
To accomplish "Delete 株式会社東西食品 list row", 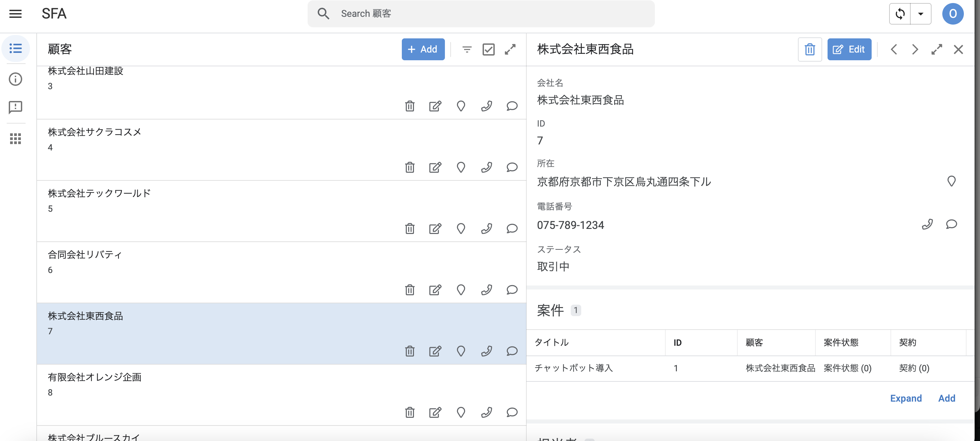I will [410, 351].
